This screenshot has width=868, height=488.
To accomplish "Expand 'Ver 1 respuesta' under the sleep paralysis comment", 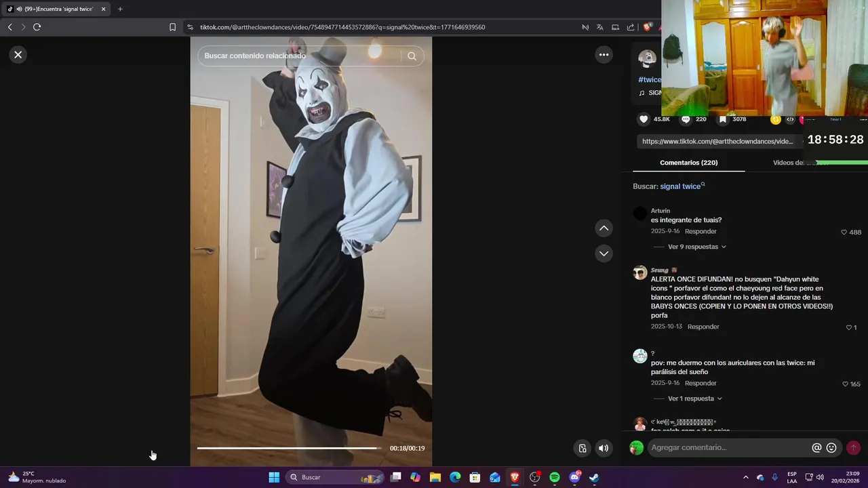I will 695,399.
